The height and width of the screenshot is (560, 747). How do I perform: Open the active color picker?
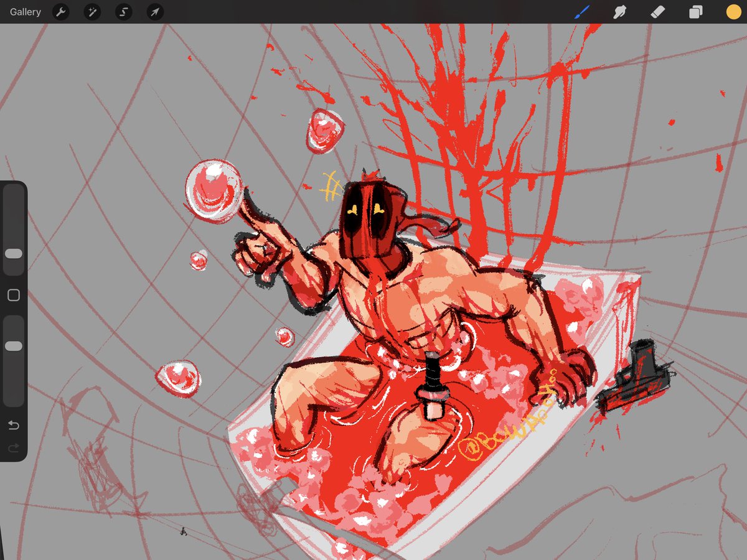point(733,12)
